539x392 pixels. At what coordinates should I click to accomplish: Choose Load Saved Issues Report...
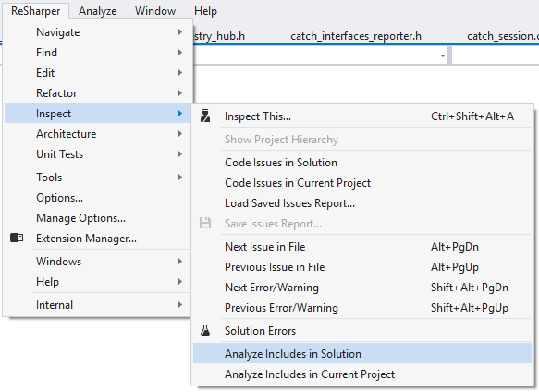(x=362, y=203)
